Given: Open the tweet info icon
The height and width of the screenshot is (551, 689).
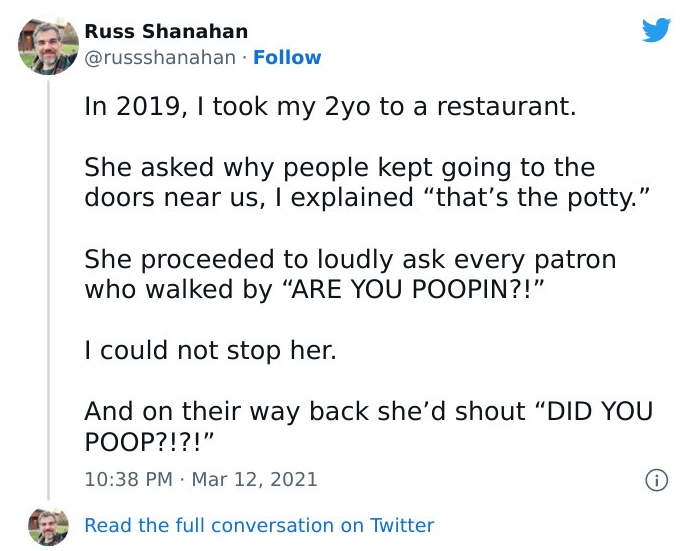Looking at the screenshot, I should [x=656, y=480].
